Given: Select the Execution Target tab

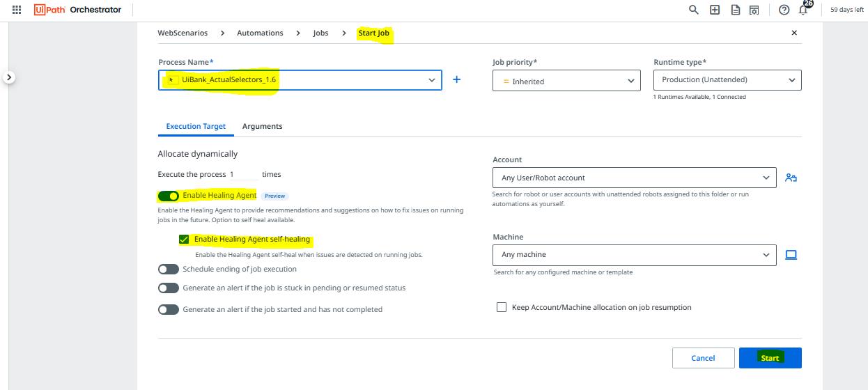Looking at the screenshot, I should tap(196, 126).
